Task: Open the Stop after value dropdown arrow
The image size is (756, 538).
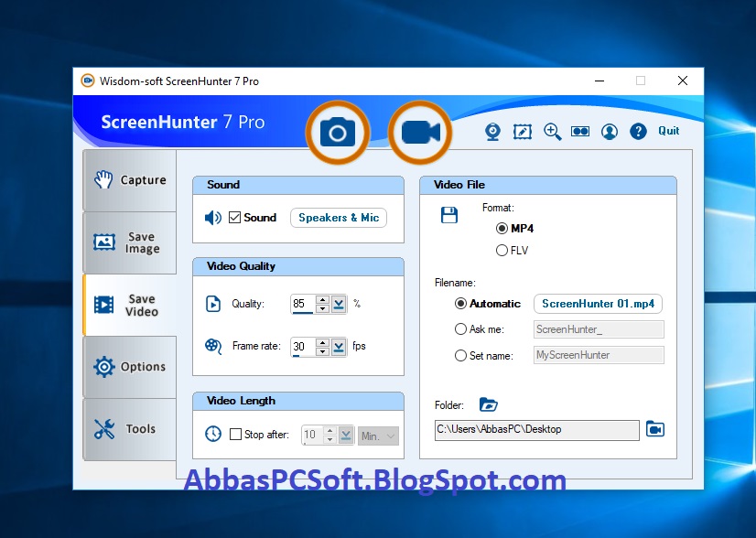Action: [346, 436]
